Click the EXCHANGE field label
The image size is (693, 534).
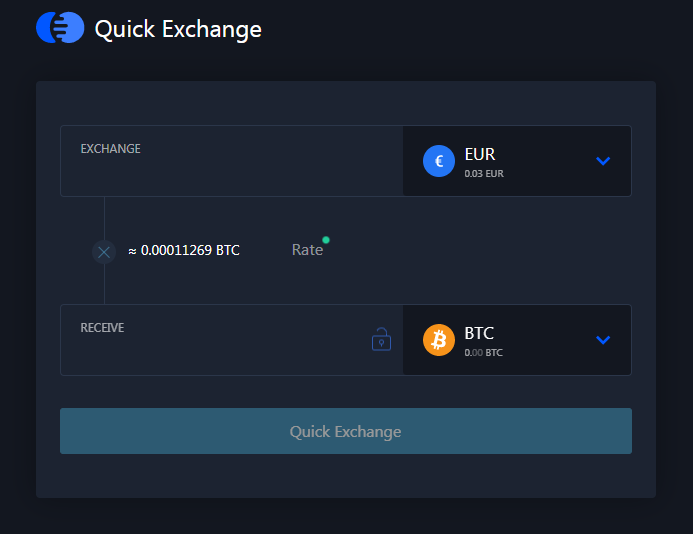coord(110,149)
